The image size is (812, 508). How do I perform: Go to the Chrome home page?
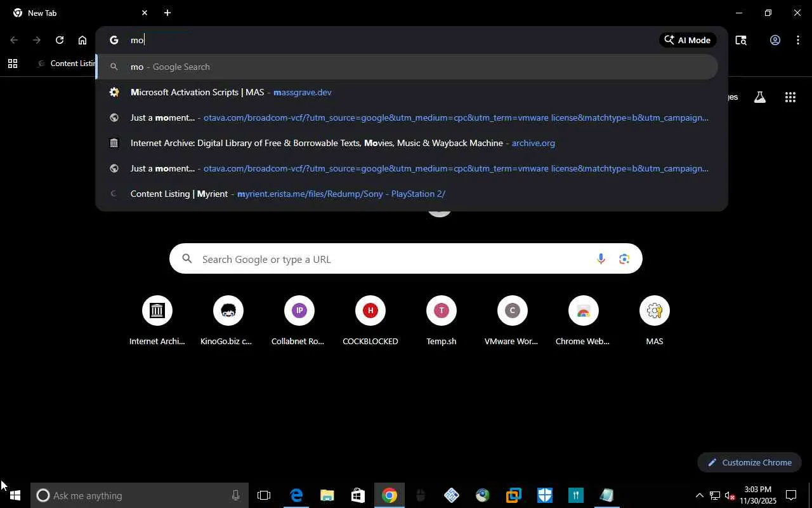(x=82, y=40)
